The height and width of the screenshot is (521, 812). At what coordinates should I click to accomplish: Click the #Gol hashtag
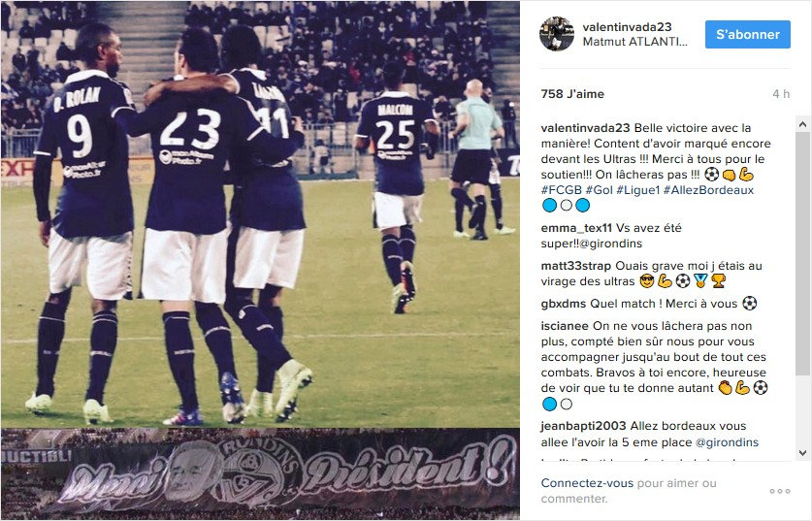[x=600, y=190]
